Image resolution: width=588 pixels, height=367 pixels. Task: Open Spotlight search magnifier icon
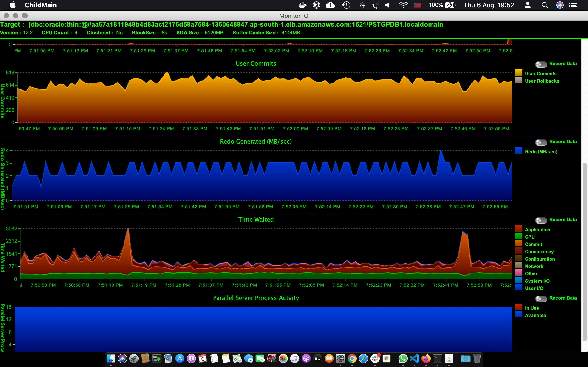545,5
